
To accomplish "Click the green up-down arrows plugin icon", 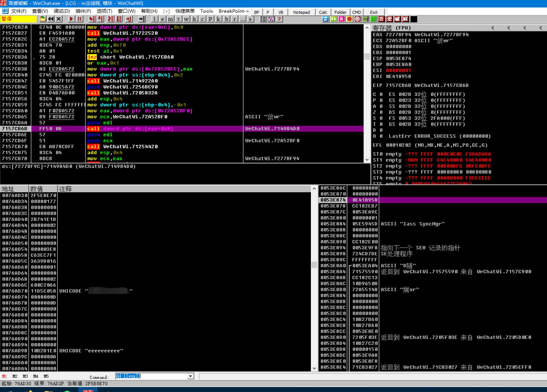I will click(x=334, y=19).
